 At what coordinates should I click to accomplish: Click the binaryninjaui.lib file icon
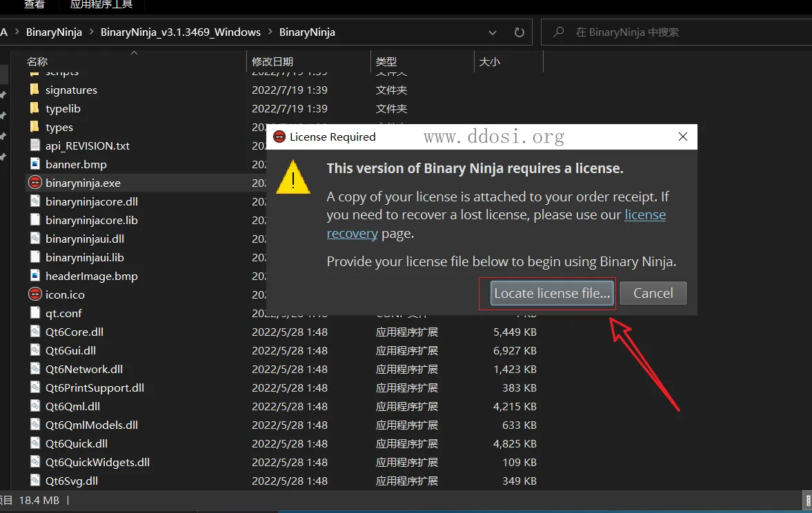click(x=34, y=257)
